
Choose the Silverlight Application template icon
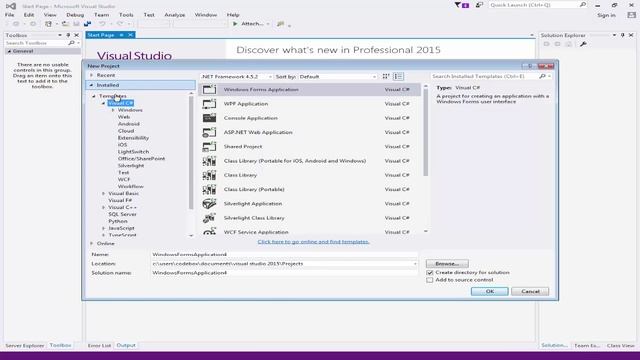[x=209, y=204]
